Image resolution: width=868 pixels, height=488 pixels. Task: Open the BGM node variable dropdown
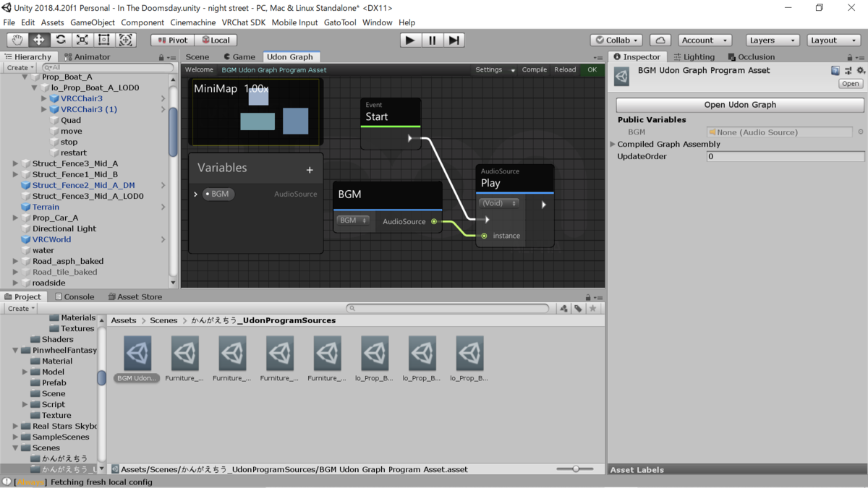(x=354, y=221)
